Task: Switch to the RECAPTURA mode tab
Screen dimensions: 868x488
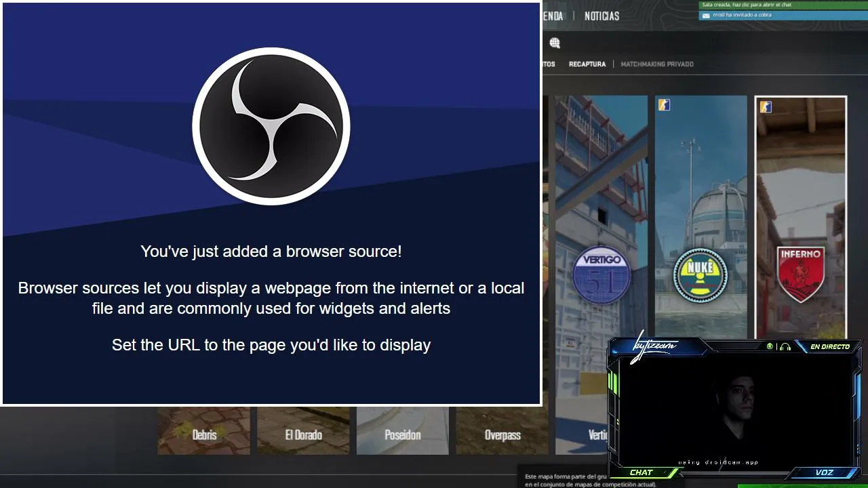Action: (x=587, y=64)
